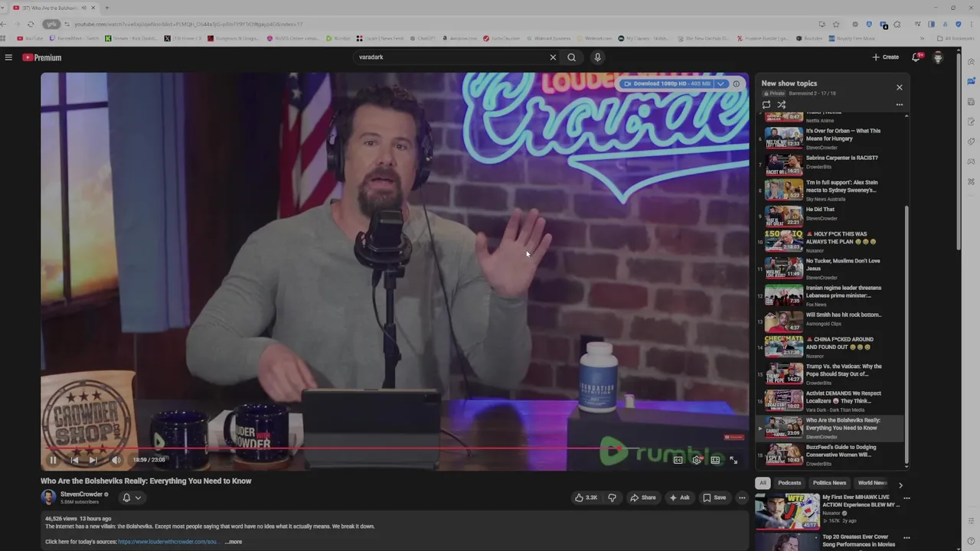Download video via 'Download 1080p HD' button

(667, 83)
